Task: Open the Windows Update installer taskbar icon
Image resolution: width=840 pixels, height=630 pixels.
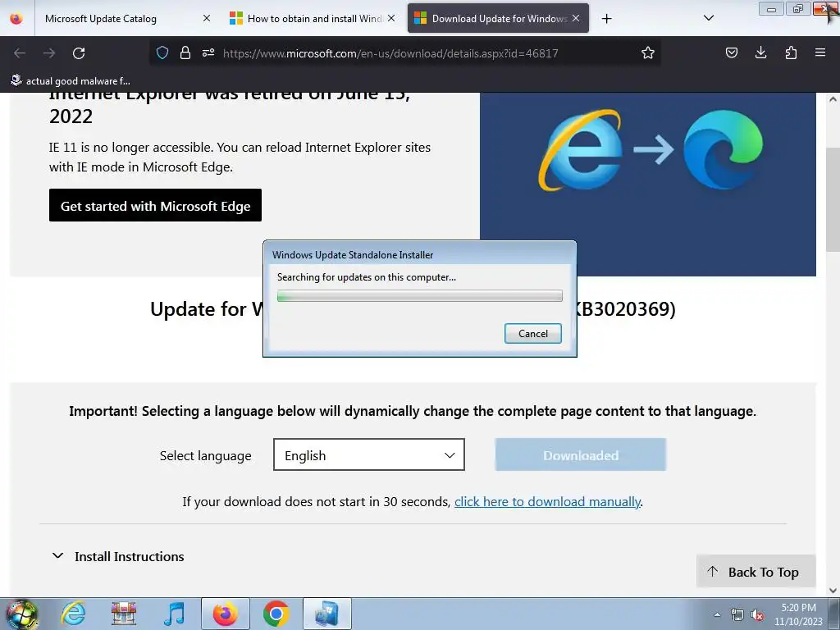Action: click(x=327, y=614)
